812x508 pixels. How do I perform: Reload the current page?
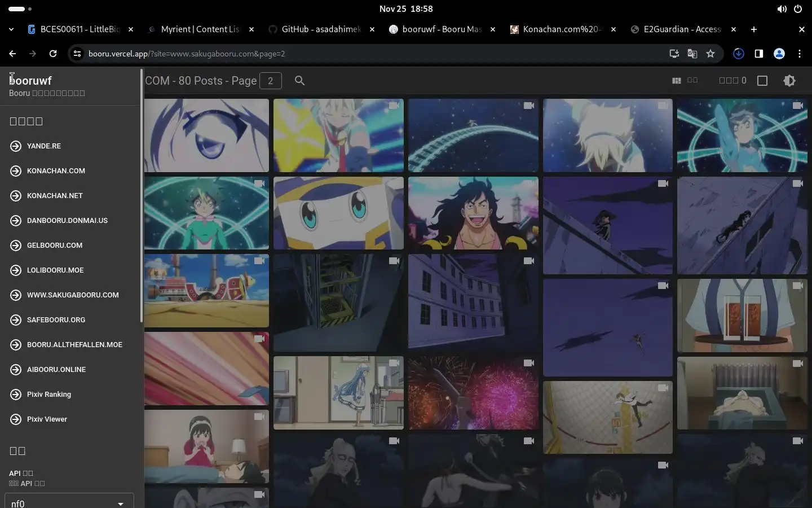point(53,54)
